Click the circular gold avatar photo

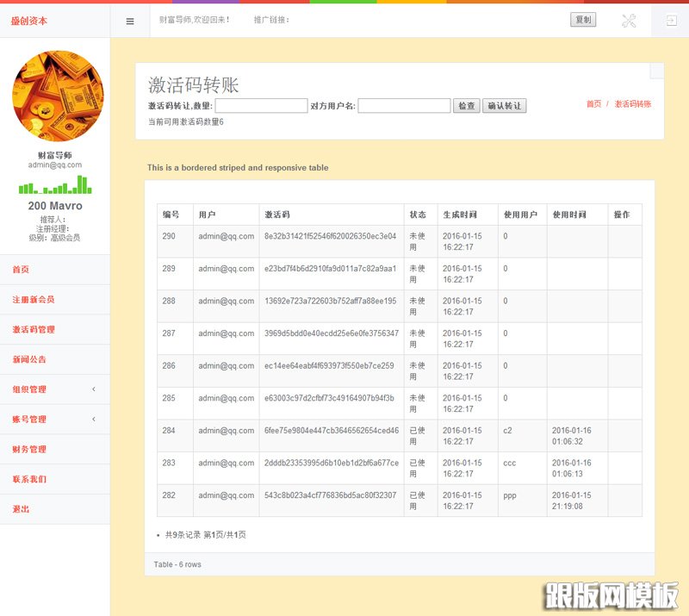click(x=55, y=96)
